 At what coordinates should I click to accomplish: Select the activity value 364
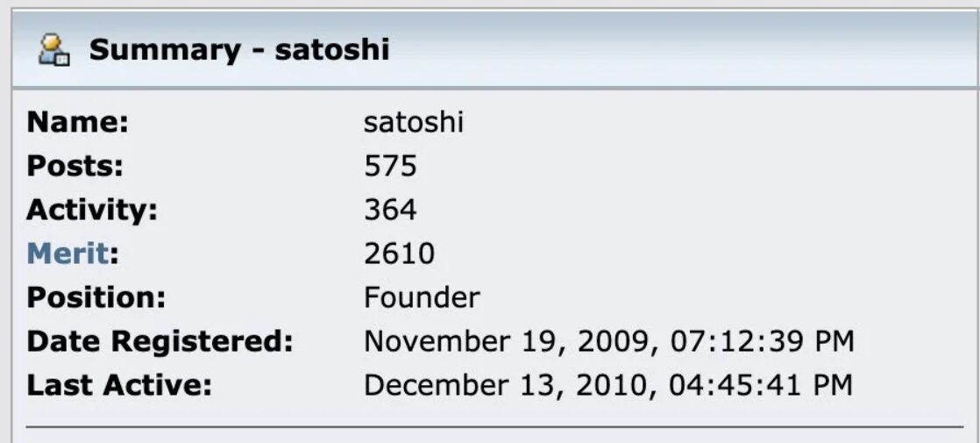390,210
